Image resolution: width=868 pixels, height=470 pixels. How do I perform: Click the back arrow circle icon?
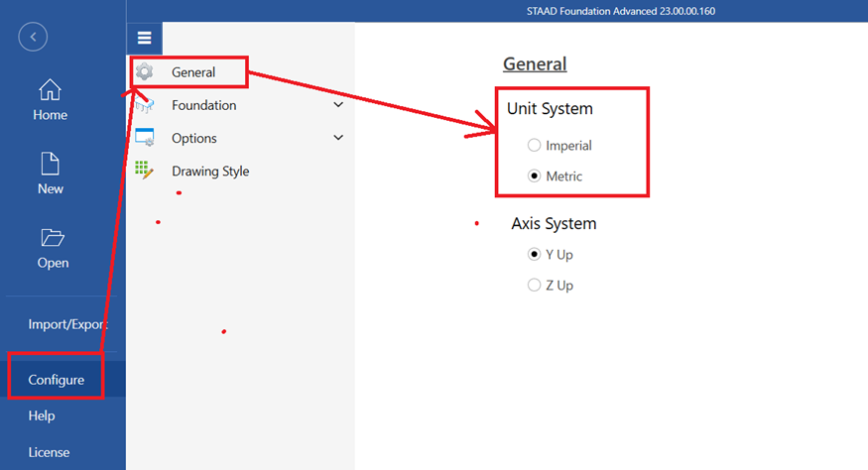point(33,38)
